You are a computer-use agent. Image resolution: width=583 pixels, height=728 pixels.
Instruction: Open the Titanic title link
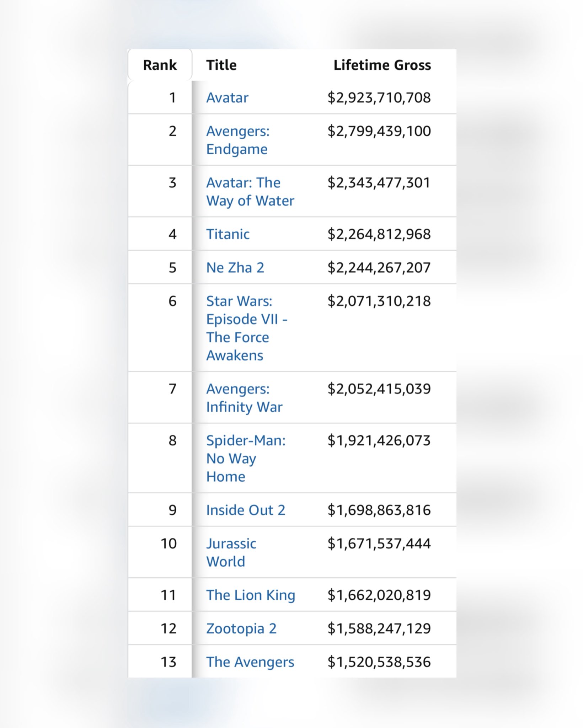coord(228,234)
